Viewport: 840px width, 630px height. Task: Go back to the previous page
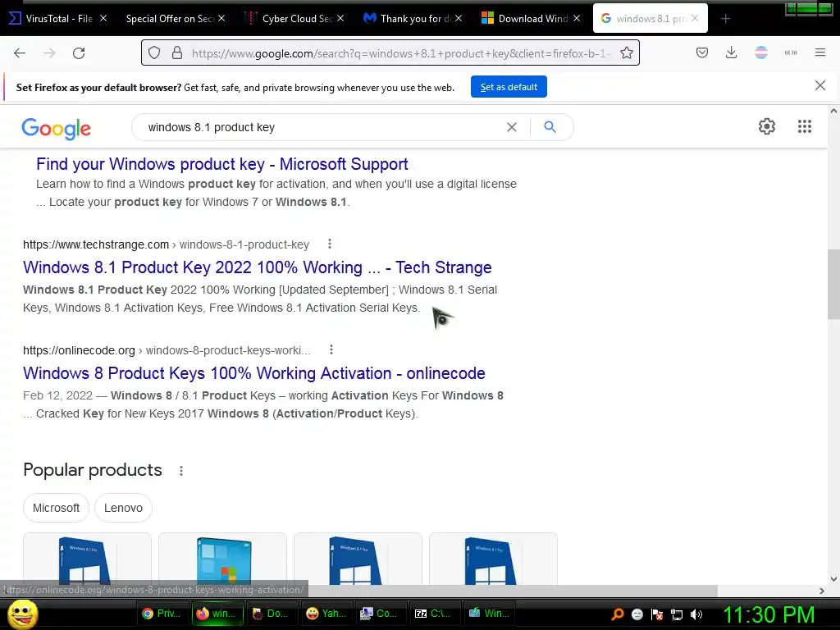pyautogui.click(x=20, y=53)
